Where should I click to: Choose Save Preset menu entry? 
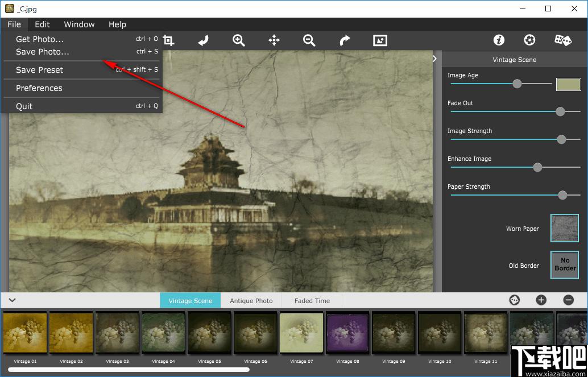(x=82, y=70)
